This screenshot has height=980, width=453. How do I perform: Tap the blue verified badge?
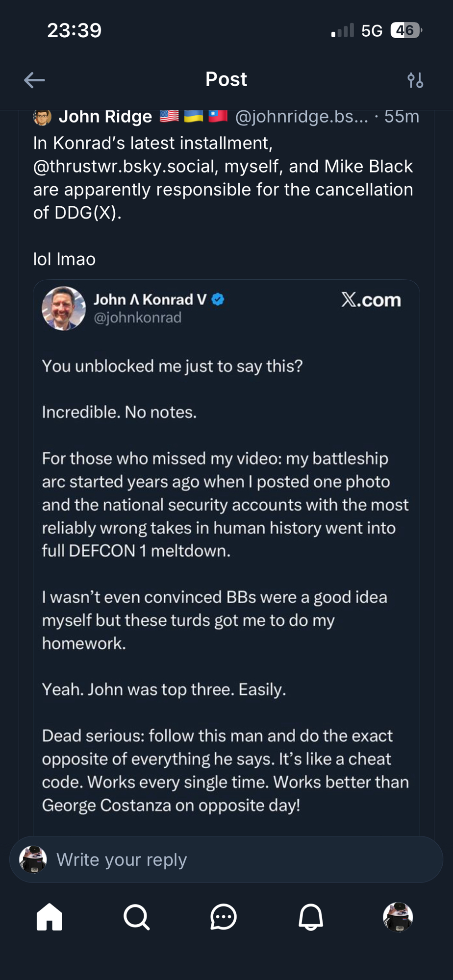tap(218, 299)
